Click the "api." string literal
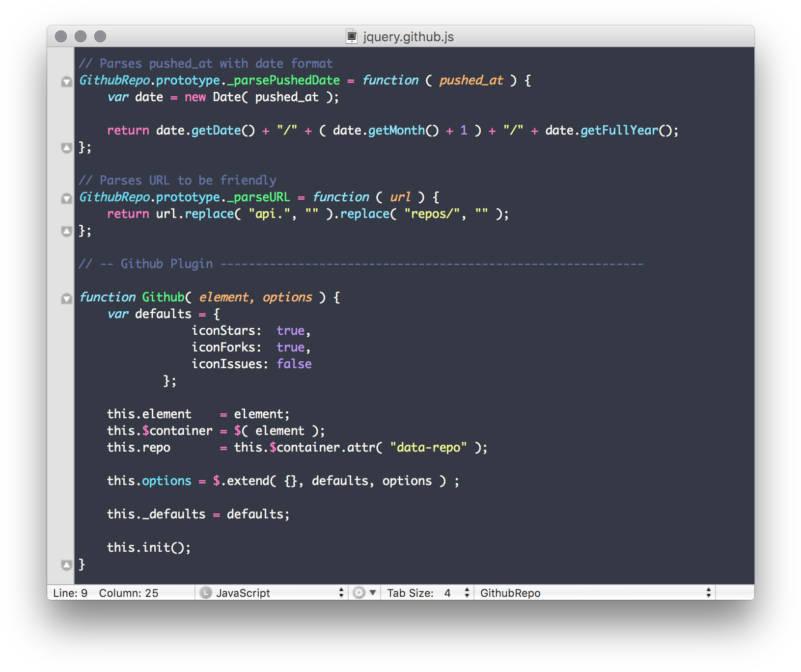Screen dimensions: 801x672 [x=269, y=214]
